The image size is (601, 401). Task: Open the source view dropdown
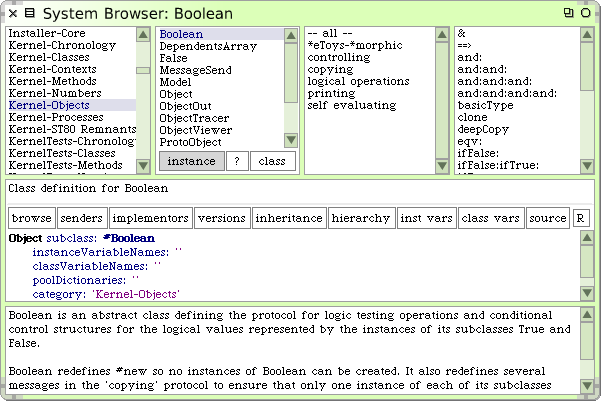[547, 217]
